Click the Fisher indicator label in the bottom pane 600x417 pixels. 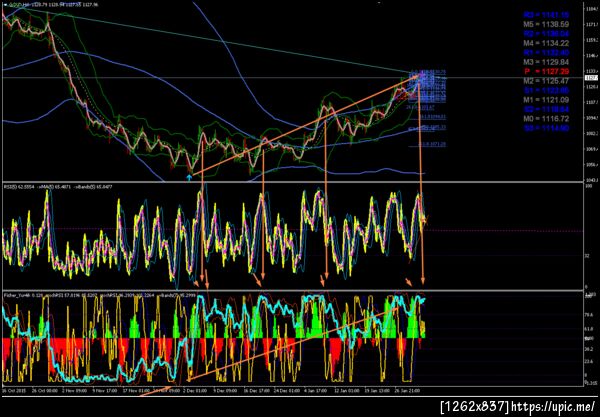tap(101, 295)
